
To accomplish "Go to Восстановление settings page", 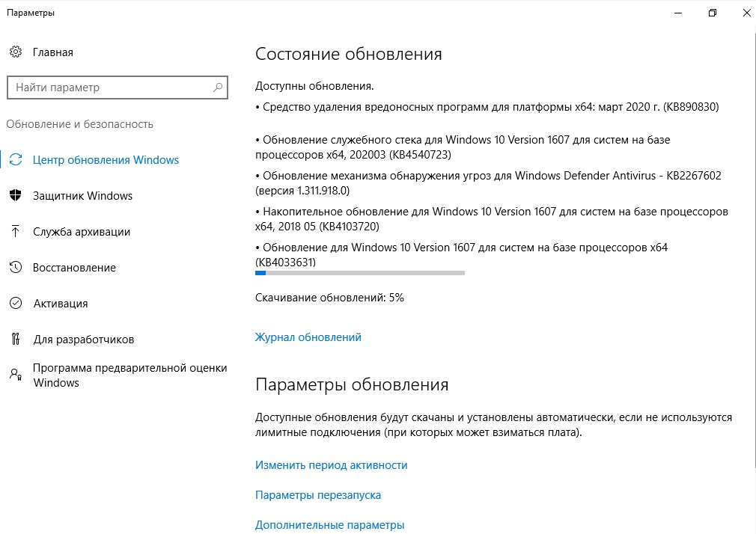I will 74,268.
